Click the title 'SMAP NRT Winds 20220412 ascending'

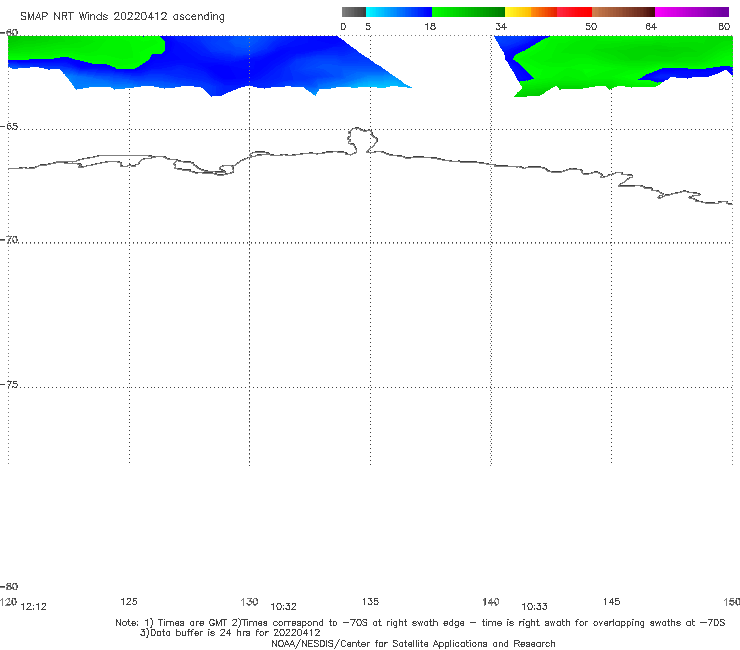pos(122,17)
